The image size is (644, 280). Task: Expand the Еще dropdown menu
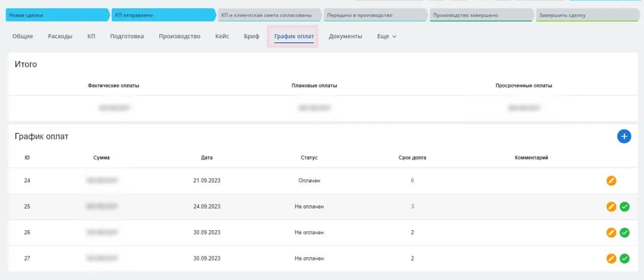pos(386,36)
